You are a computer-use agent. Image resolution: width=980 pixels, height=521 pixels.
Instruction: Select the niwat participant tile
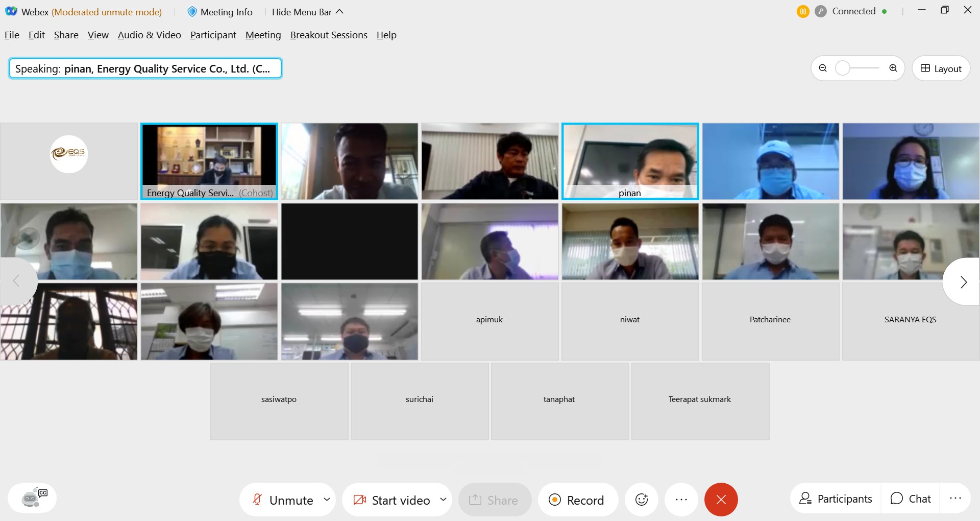pyautogui.click(x=630, y=321)
